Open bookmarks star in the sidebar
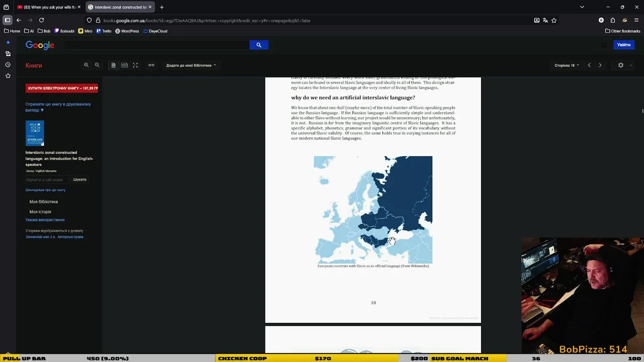The height and width of the screenshot is (362, 644). 8,75
